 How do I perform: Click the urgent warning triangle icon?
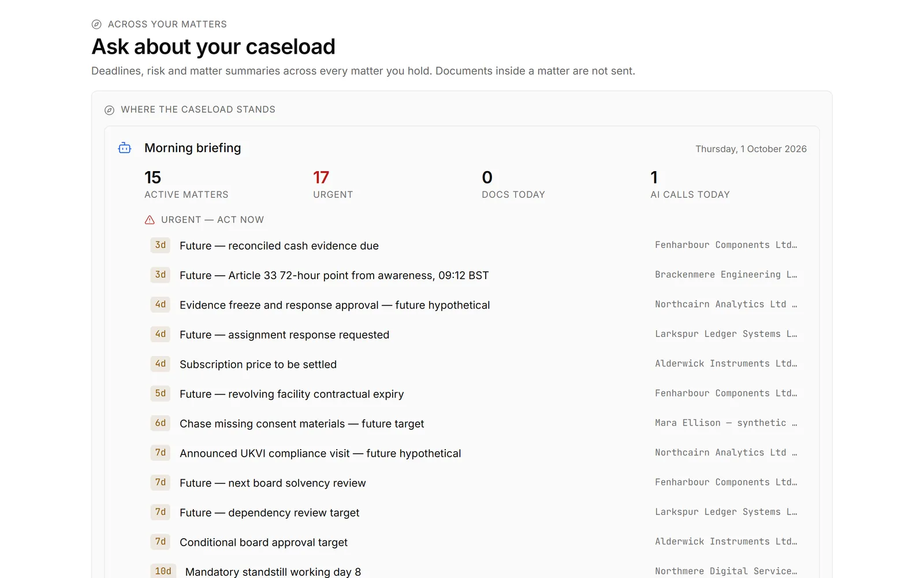(150, 220)
